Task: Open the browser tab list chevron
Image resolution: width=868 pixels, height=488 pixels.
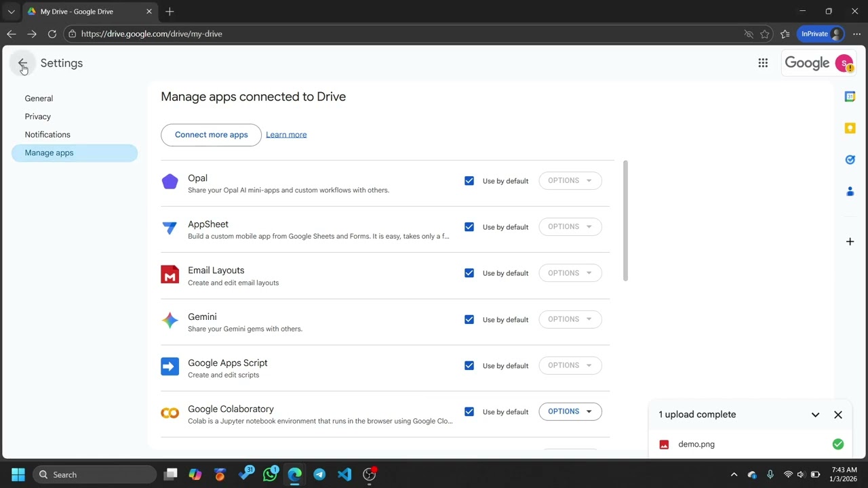Action: (x=11, y=12)
